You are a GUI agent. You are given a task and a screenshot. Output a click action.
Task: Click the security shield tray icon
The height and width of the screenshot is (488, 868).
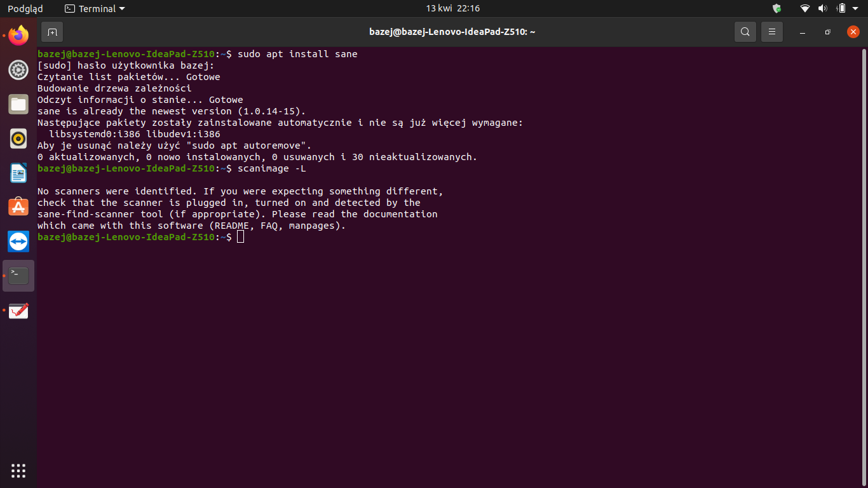(776, 8)
